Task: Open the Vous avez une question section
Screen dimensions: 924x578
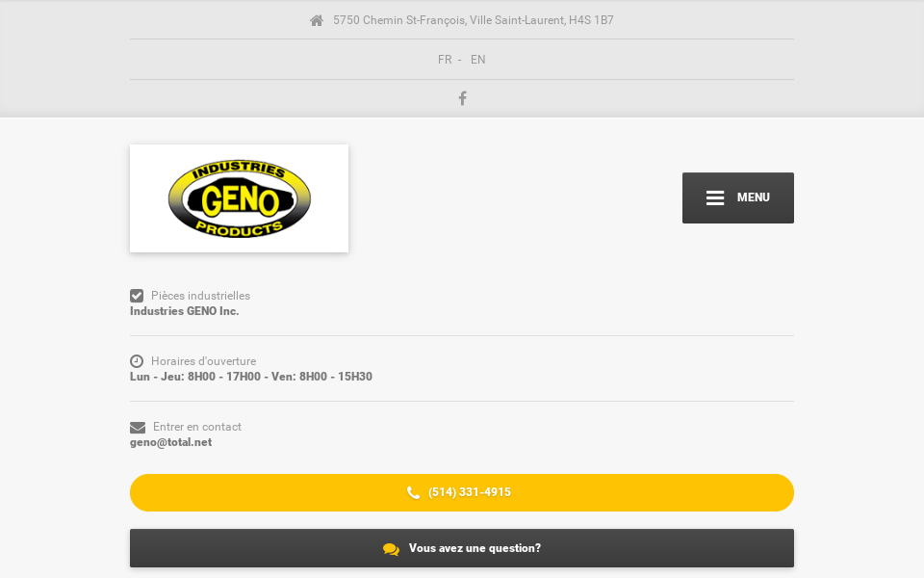Action: pos(461,547)
